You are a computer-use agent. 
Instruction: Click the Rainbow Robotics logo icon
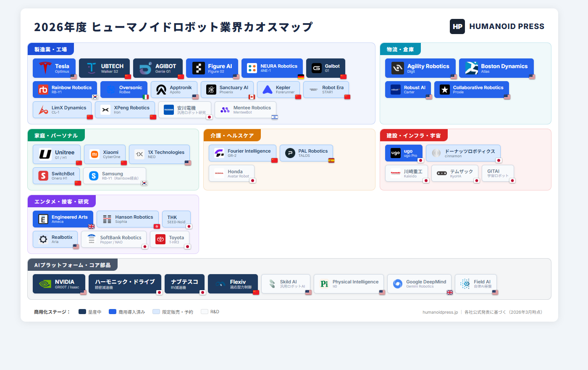click(43, 90)
